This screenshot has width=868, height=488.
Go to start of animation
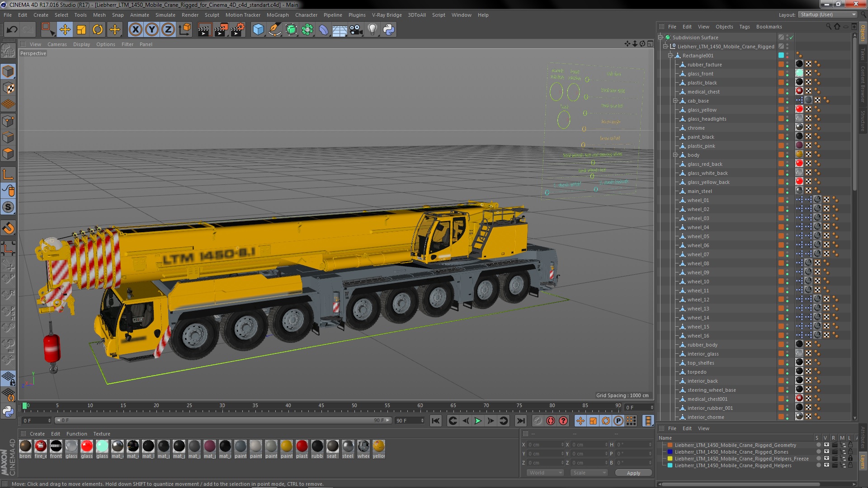click(x=435, y=421)
